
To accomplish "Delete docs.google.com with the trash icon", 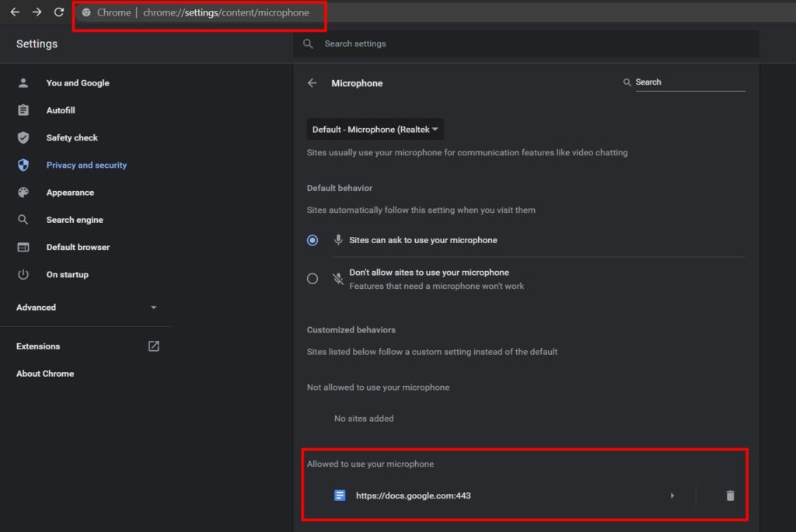I will click(x=729, y=495).
